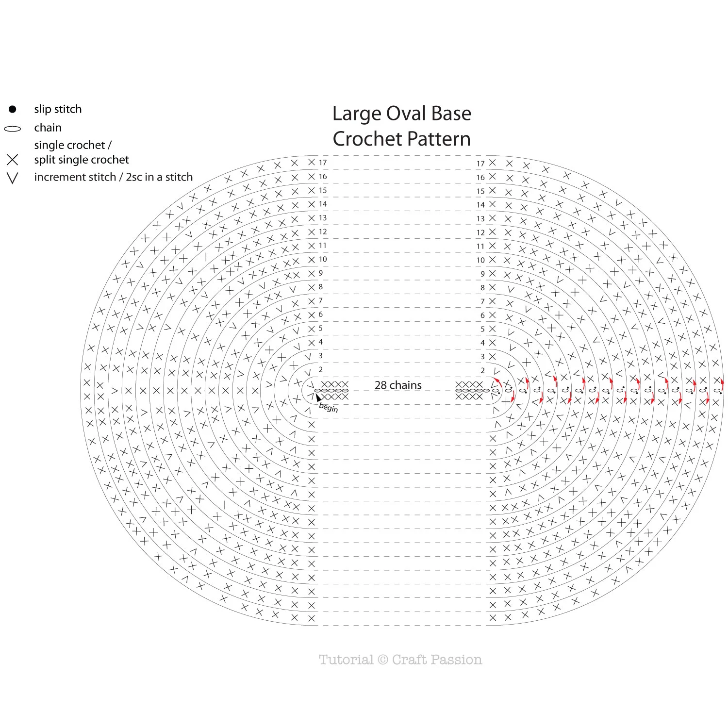Click row number 10 on the left side
The image size is (728, 728).
(x=323, y=259)
